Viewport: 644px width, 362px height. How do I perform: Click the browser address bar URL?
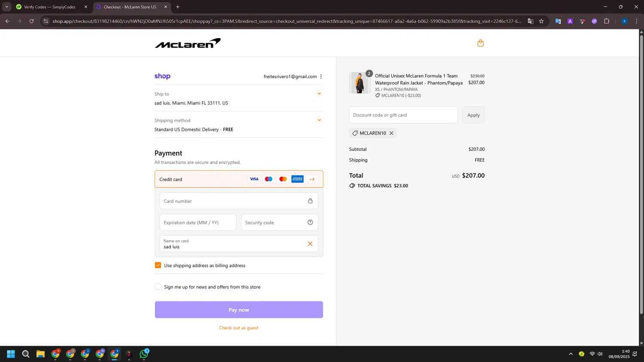287,21
